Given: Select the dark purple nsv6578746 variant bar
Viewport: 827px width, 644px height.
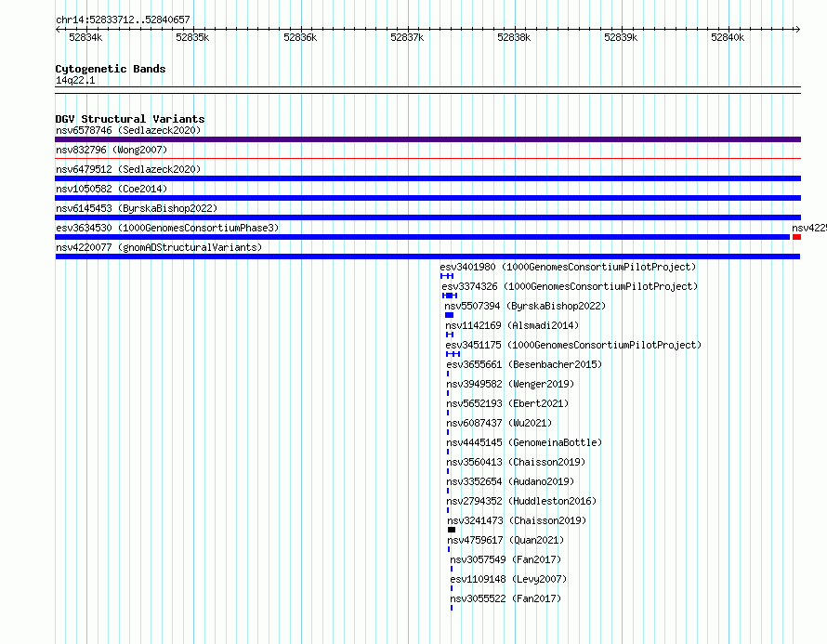Looking at the screenshot, I should 427,139.
